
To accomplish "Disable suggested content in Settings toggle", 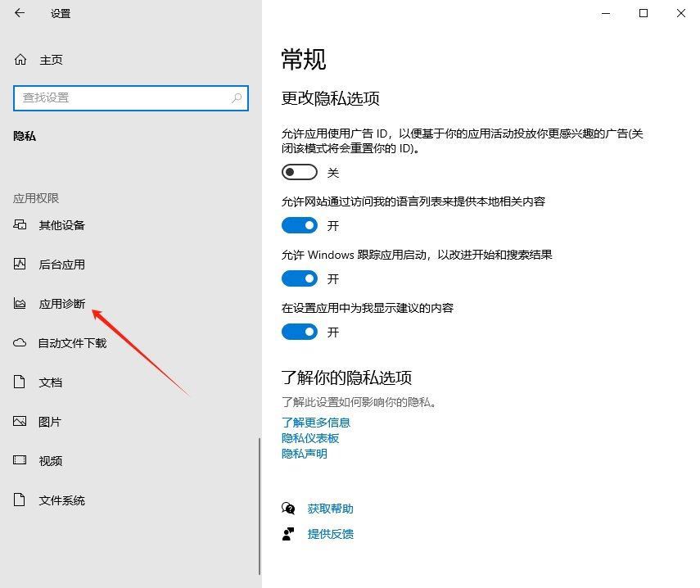I will point(299,332).
